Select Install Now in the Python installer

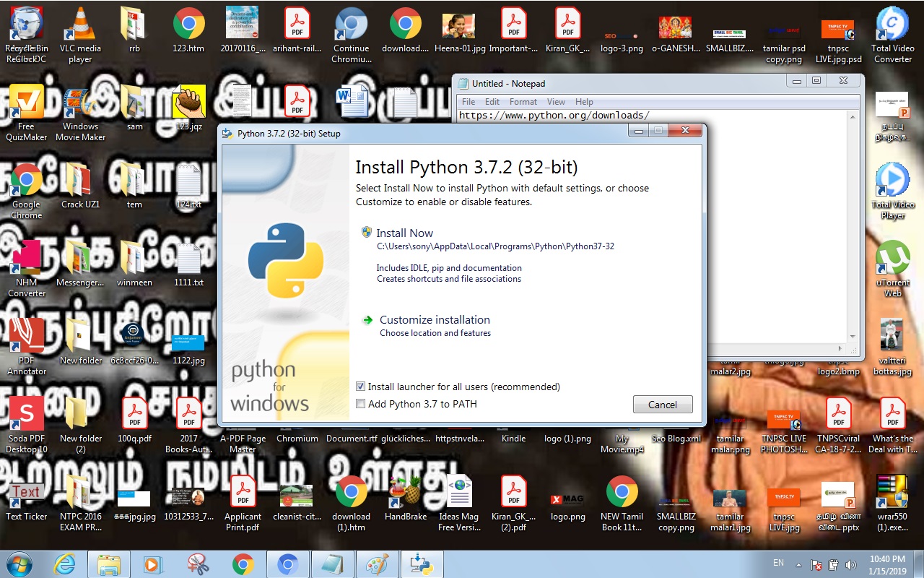point(404,233)
